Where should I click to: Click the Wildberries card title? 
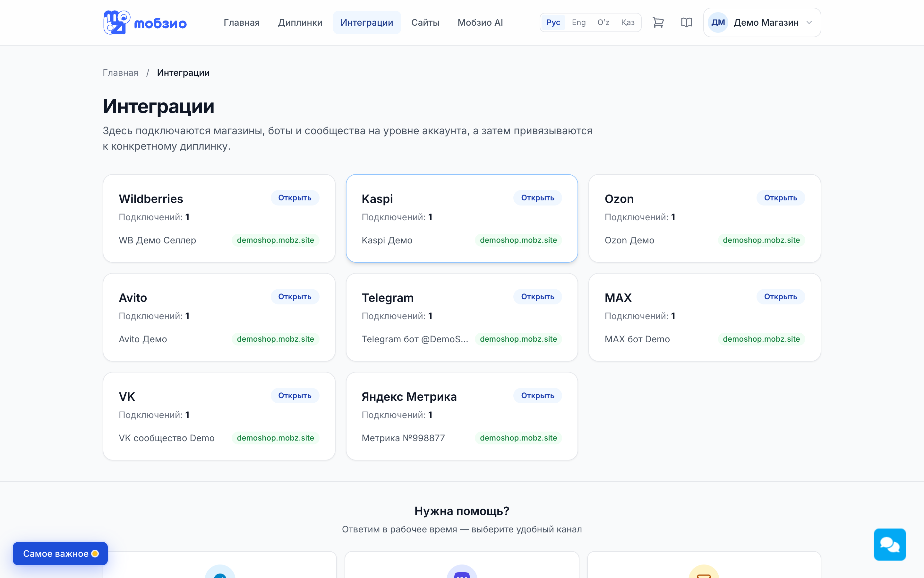point(151,199)
